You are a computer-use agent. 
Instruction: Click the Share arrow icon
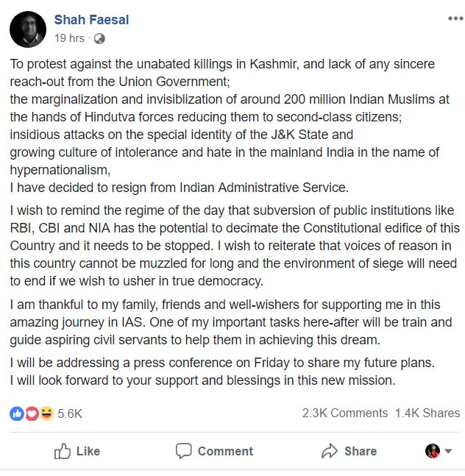330,451
